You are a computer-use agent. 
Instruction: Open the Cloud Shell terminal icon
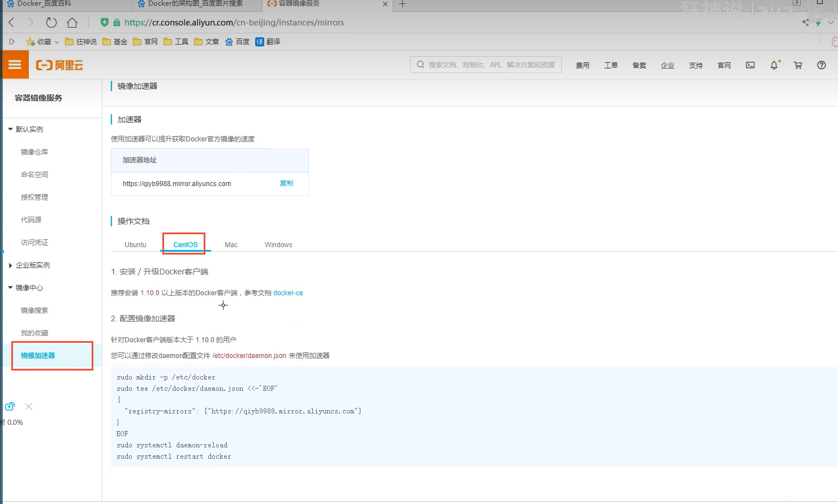point(750,65)
